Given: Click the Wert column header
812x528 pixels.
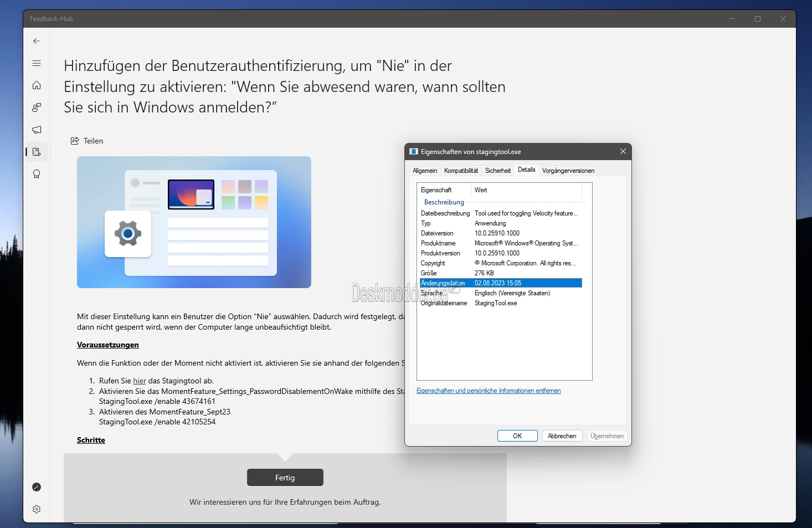Looking at the screenshot, I should (526, 190).
